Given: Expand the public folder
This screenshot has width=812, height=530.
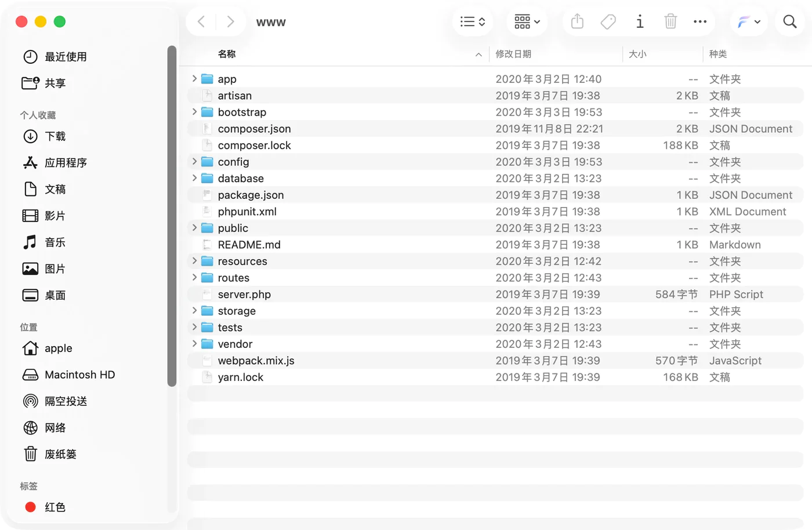Looking at the screenshot, I should [x=194, y=227].
